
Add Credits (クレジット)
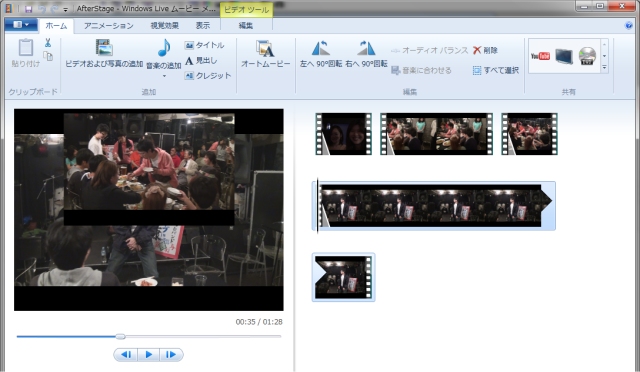[x=208, y=76]
